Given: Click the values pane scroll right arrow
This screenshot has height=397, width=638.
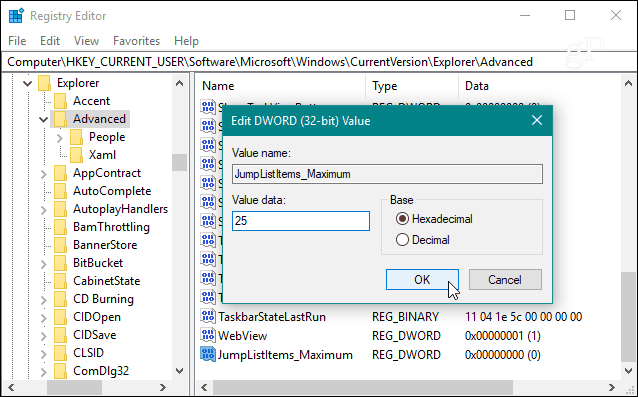Looking at the screenshot, I should click(612, 387).
